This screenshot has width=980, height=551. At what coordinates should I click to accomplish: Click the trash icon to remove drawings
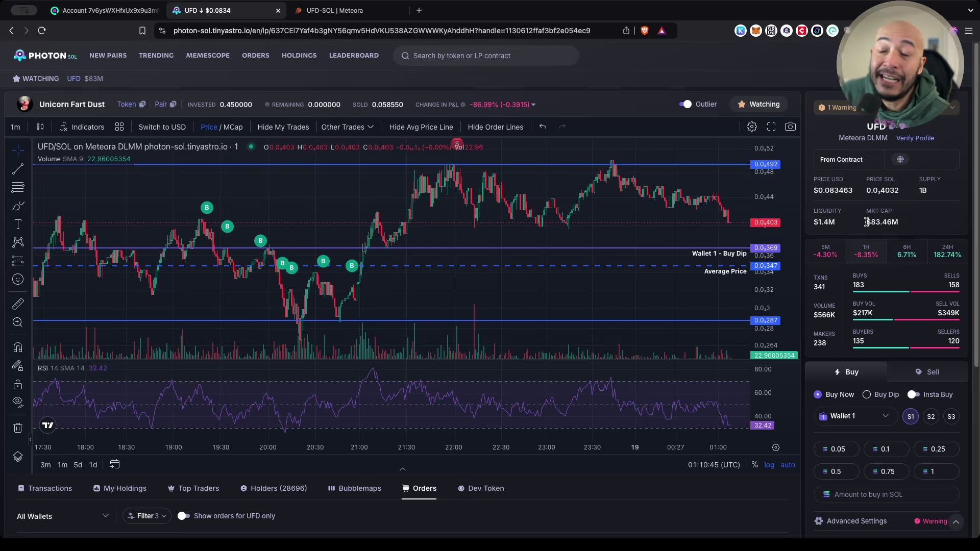tap(18, 428)
